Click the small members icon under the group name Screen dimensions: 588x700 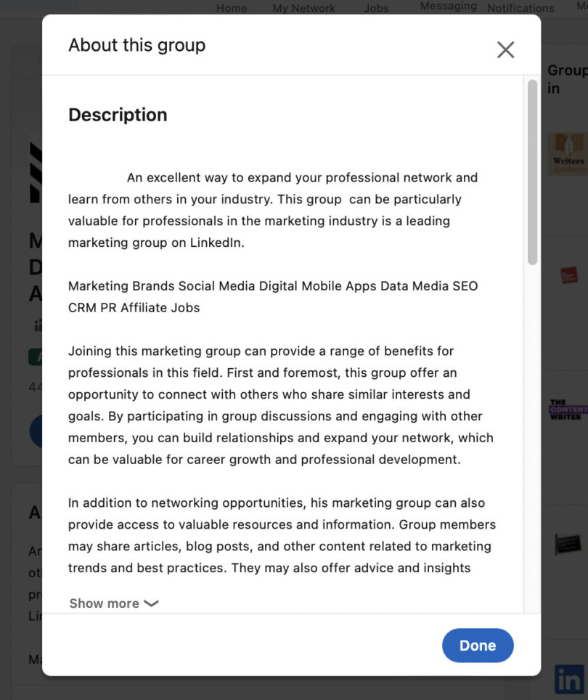tap(38, 325)
